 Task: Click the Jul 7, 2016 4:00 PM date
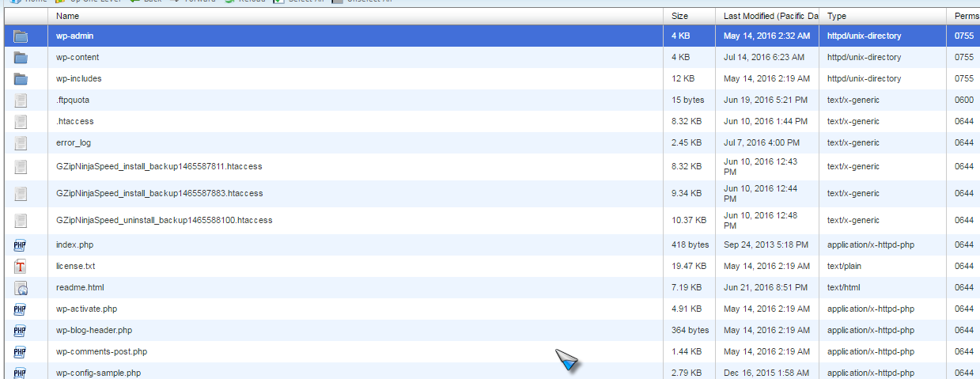[761, 143]
